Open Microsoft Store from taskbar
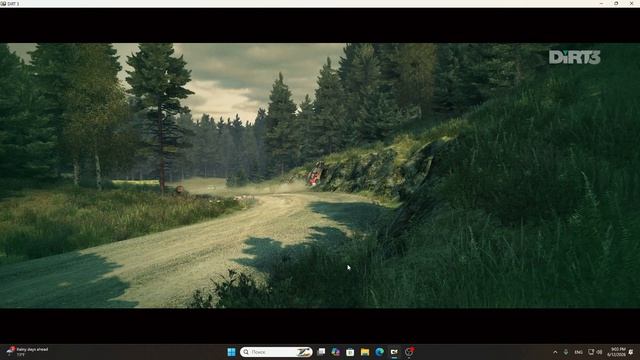 pyautogui.click(x=350, y=352)
